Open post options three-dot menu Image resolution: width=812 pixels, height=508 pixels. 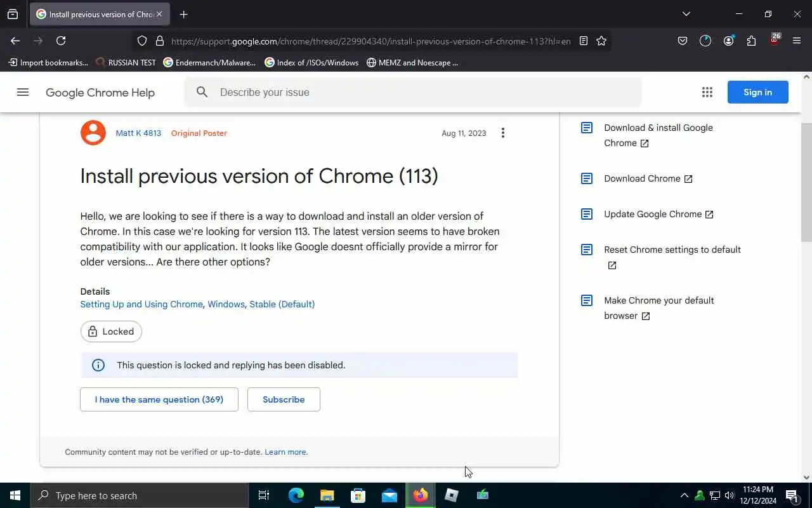(x=503, y=133)
